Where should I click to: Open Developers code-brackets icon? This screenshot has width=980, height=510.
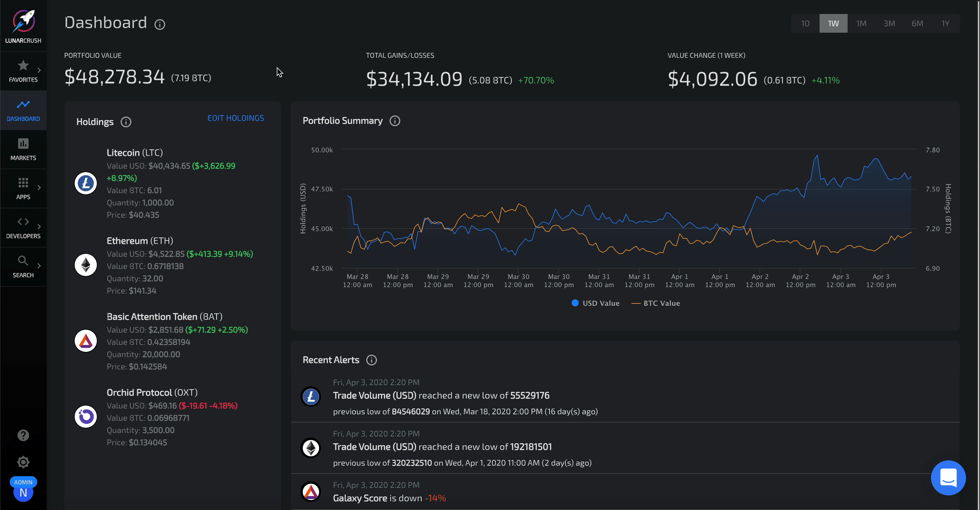(23, 221)
